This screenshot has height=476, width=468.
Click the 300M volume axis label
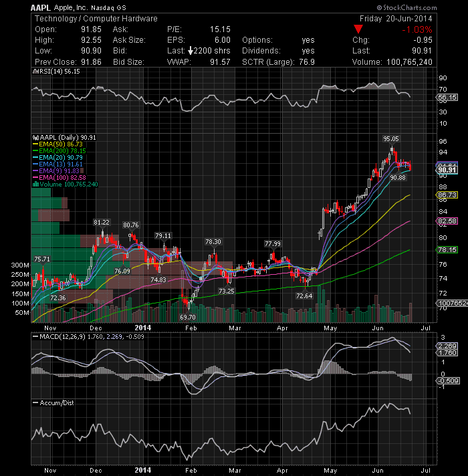point(20,265)
